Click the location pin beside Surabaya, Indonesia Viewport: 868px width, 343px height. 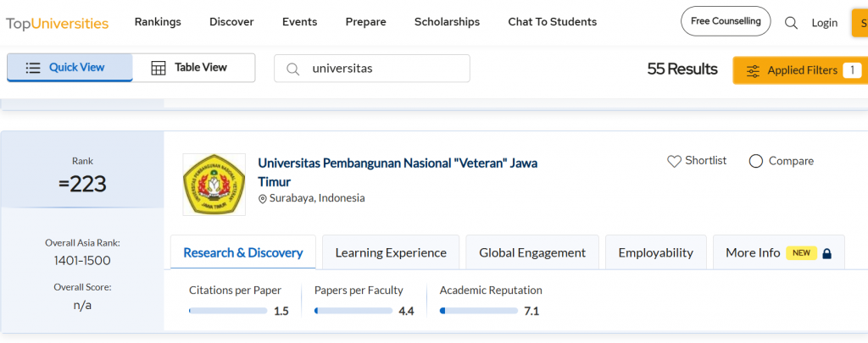pos(263,199)
